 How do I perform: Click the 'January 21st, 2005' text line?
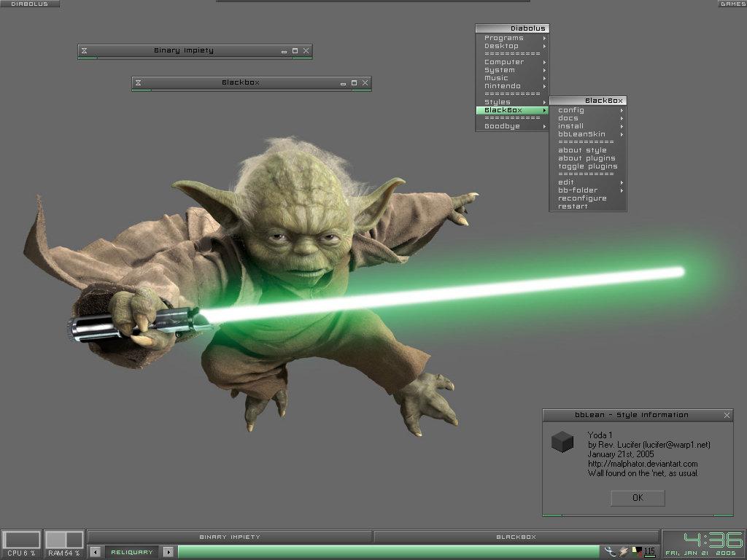pos(621,454)
